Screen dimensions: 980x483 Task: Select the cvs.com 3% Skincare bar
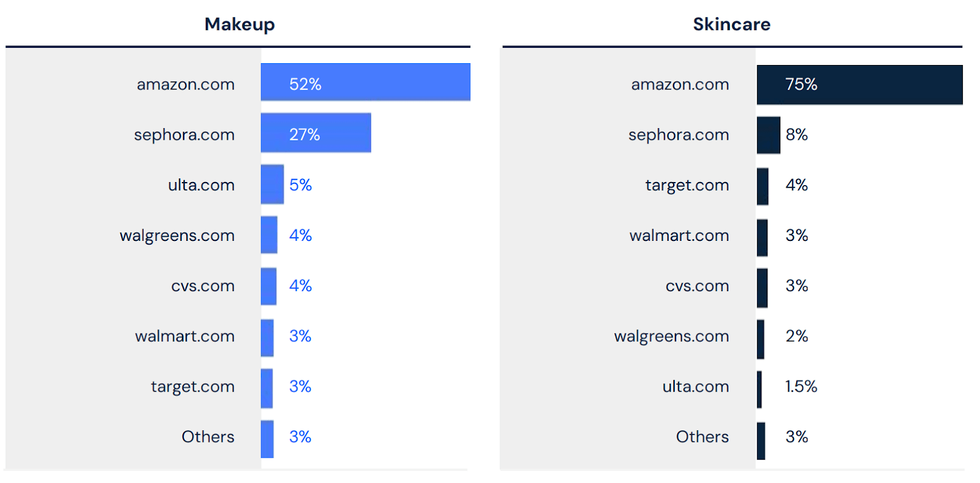coord(762,288)
